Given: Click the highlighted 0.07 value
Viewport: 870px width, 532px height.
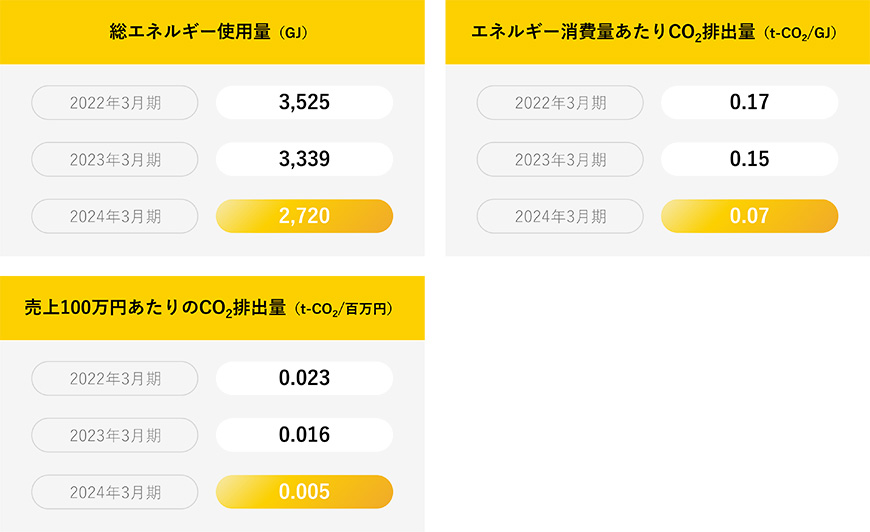Looking at the screenshot, I should pos(750,216).
